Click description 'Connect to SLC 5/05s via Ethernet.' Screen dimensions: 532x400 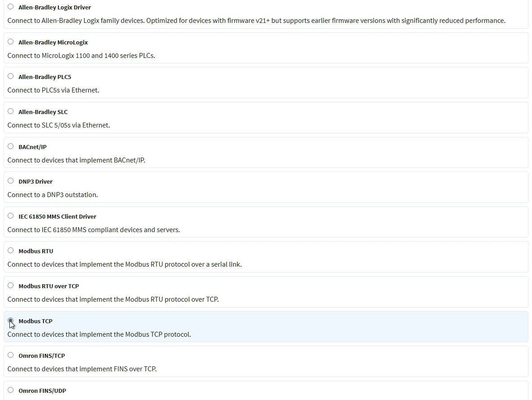click(x=59, y=125)
